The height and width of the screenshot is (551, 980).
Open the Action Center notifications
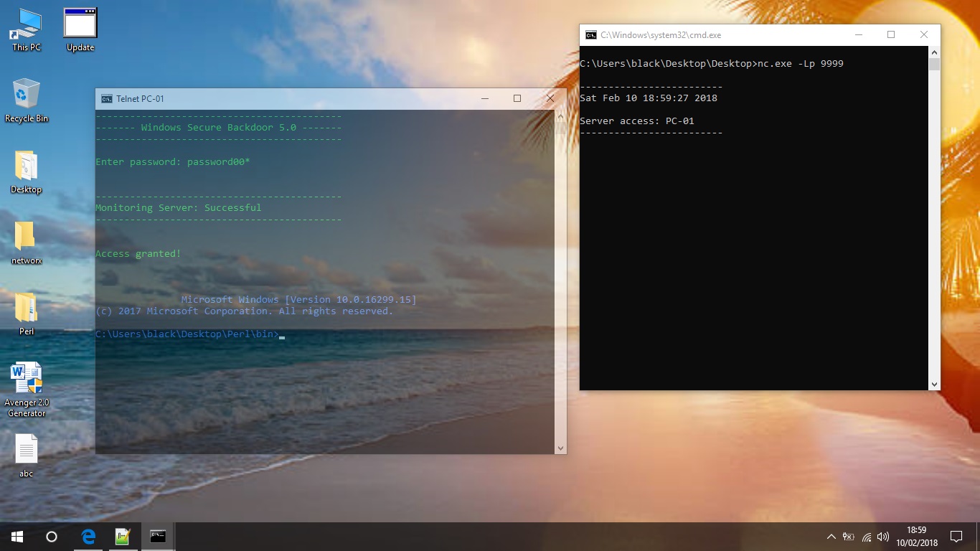coord(956,537)
